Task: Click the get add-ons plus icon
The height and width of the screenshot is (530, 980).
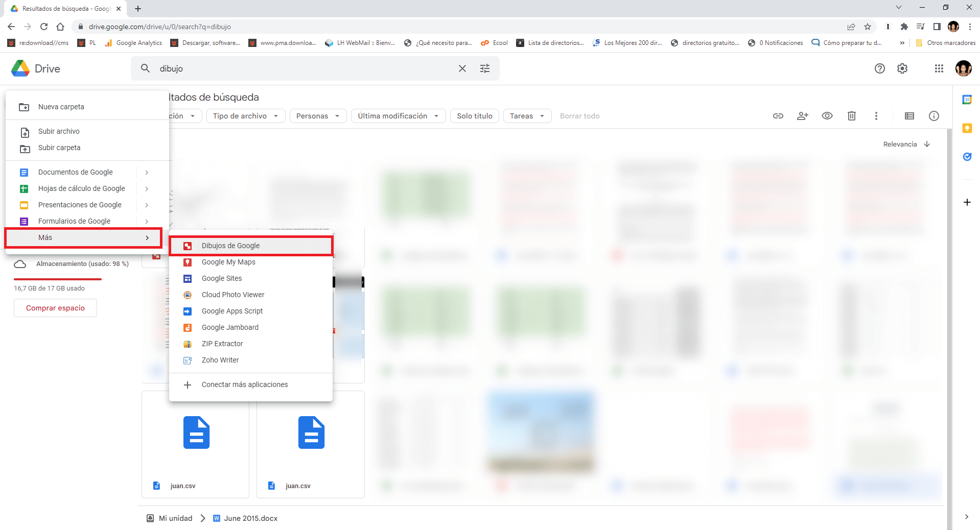Action: click(x=967, y=202)
